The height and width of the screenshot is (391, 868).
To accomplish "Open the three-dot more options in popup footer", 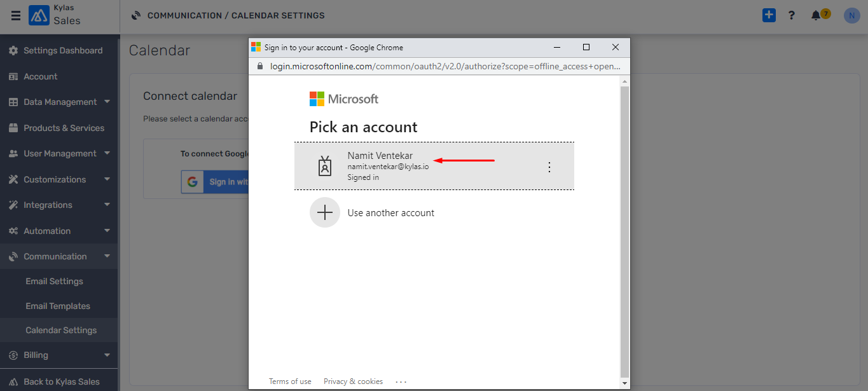I will pyautogui.click(x=401, y=381).
